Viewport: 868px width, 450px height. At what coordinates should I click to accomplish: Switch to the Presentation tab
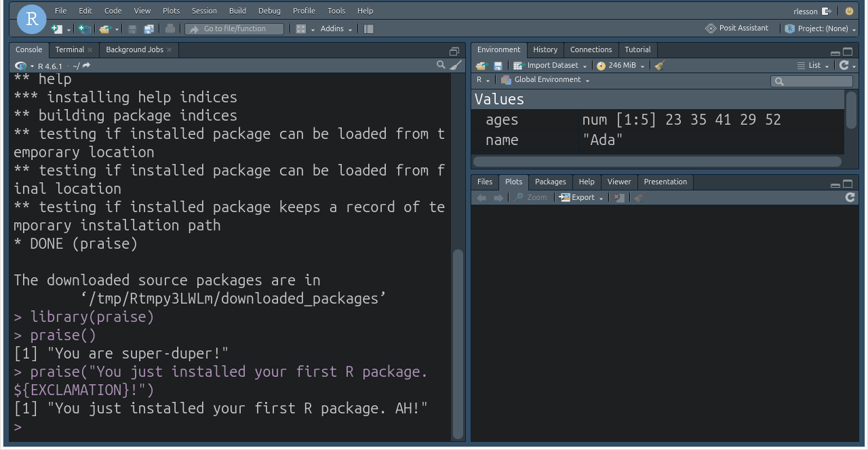pyautogui.click(x=665, y=182)
